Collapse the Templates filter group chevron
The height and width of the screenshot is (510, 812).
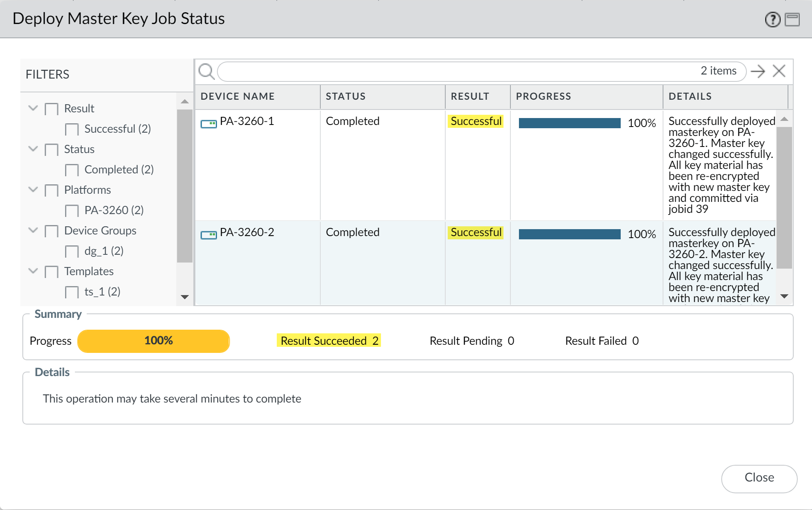point(33,271)
